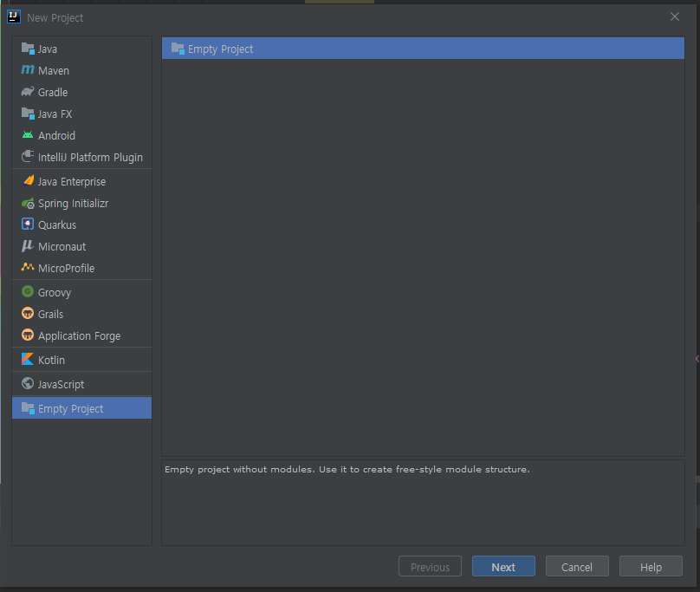Click the New Project title text
The height and width of the screenshot is (592, 700).
point(55,18)
